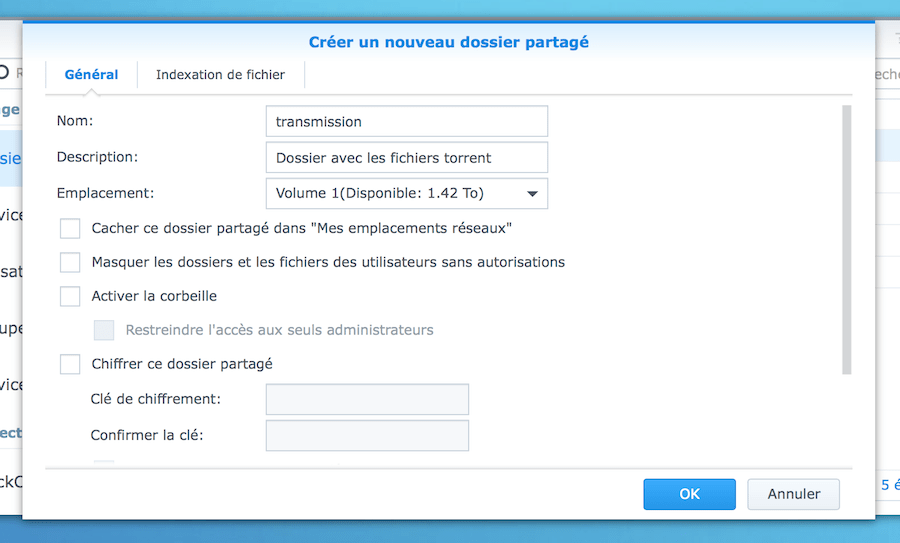Click the Annuler button

point(794,494)
